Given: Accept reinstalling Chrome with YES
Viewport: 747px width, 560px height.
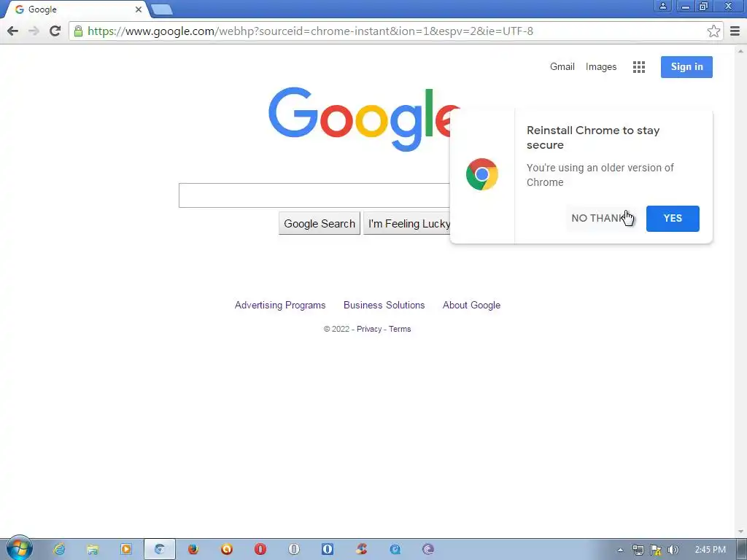Looking at the screenshot, I should click(x=673, y=219).
